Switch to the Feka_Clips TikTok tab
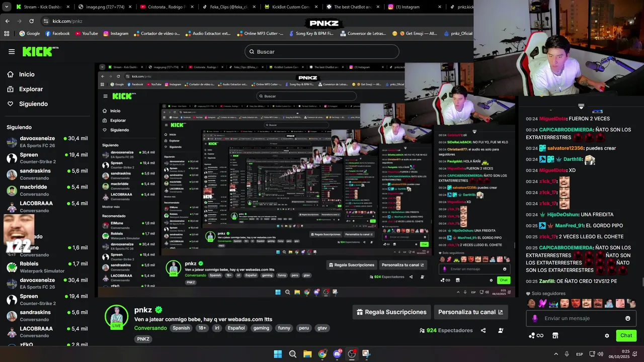This screenshot has width=644, height=362. click(229, 7)
